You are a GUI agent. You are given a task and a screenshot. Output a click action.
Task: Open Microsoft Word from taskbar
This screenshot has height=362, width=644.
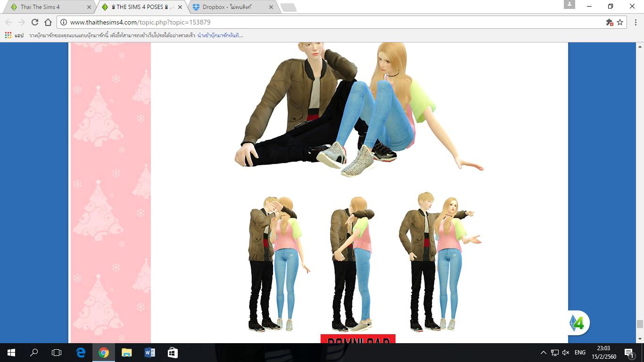click(149, 353)
